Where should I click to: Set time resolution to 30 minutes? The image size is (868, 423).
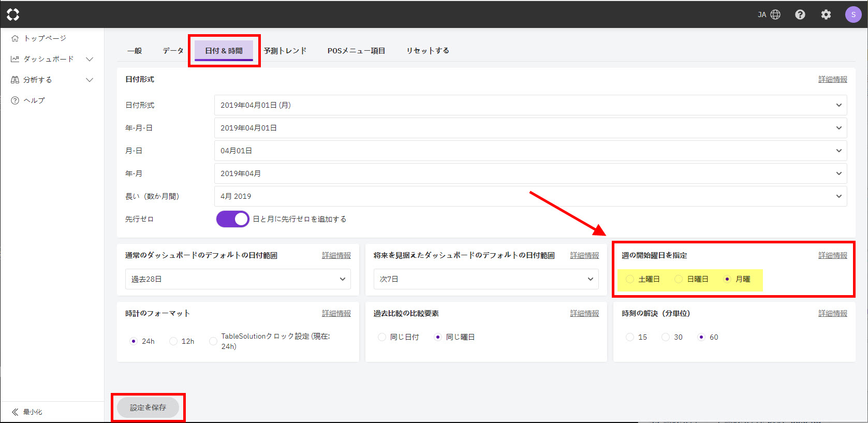click(x=666, y=337)
